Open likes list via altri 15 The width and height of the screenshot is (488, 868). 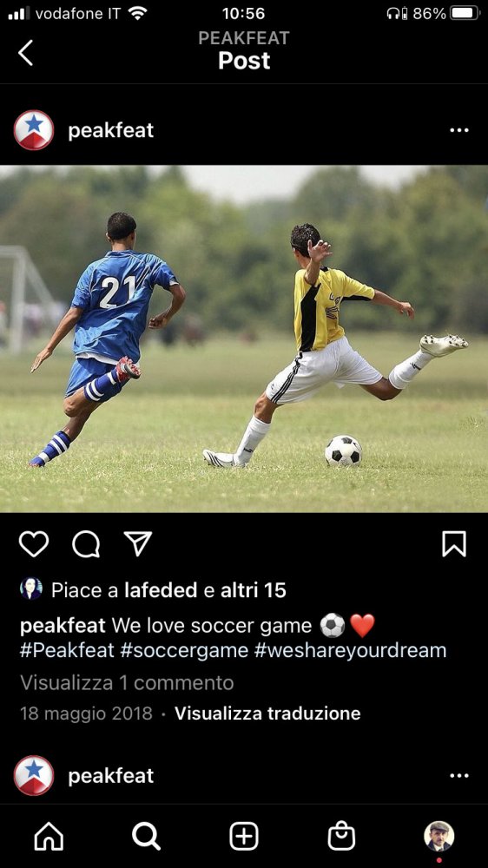(254, 590)
